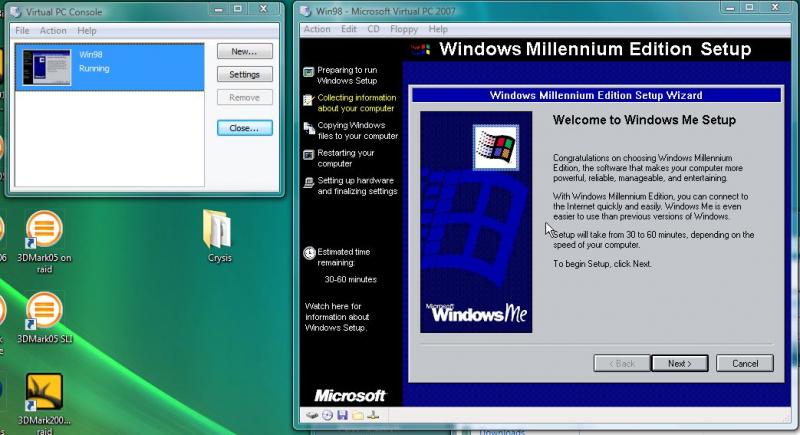Click the Estimated time clock icon
800x435 pixels.
point(309,253)
